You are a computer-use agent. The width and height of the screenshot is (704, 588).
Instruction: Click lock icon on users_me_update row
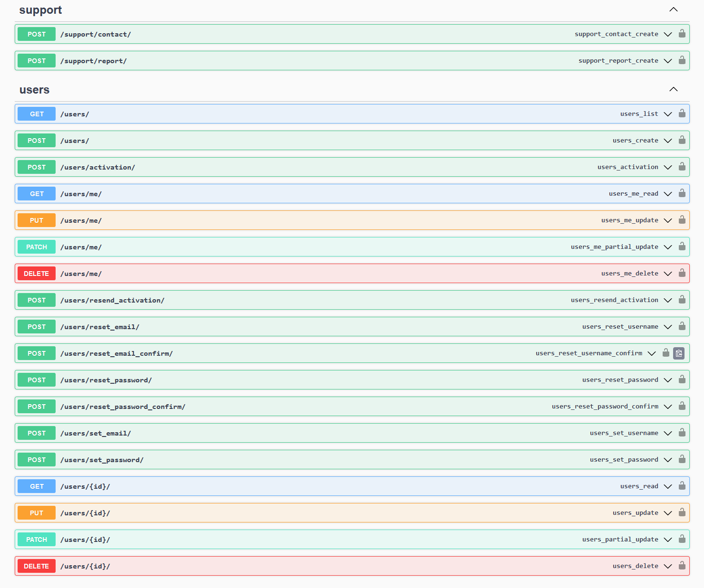[x=682, y=220]
